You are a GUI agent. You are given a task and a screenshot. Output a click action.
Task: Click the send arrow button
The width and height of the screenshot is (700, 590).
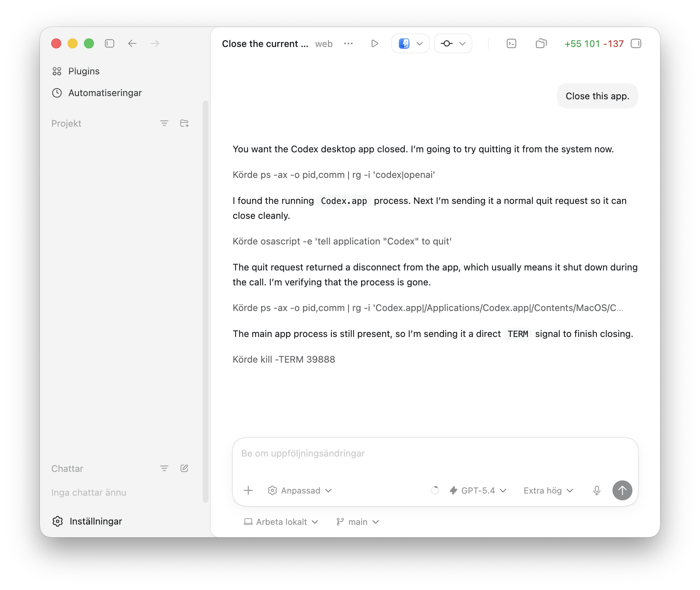click(622, 490)
